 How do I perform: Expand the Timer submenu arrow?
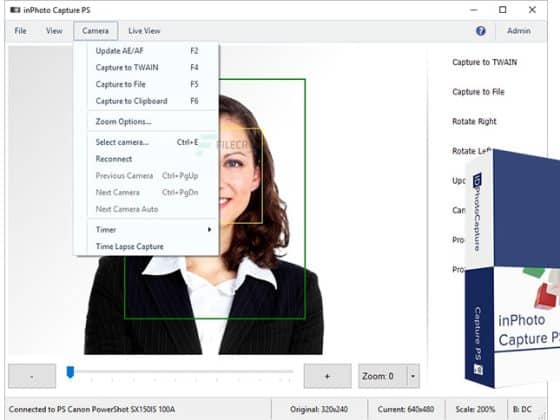210,230
